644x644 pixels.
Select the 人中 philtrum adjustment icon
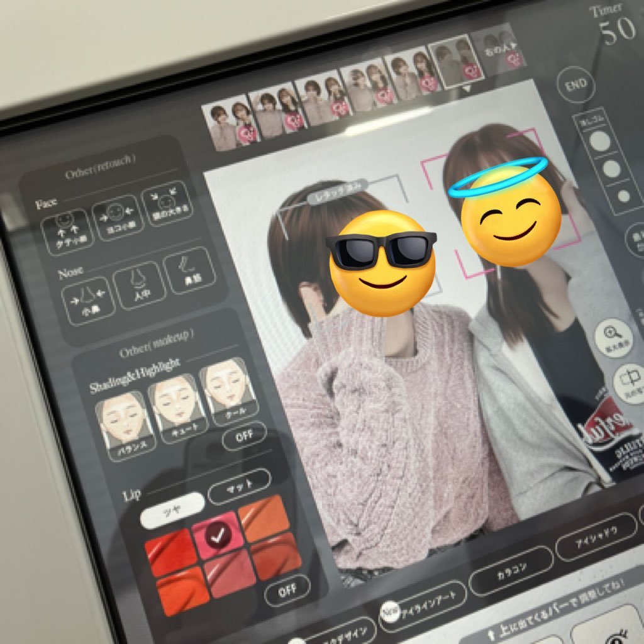pyautogui.click(x=140, y=285)
